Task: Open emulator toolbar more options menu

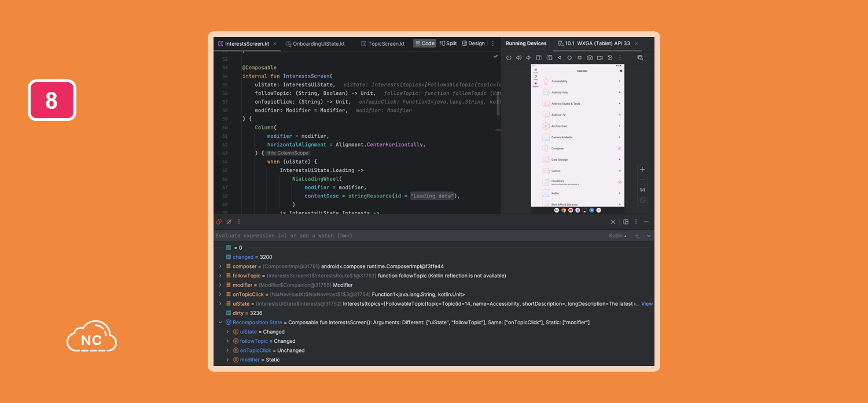Action: (620, 58)
